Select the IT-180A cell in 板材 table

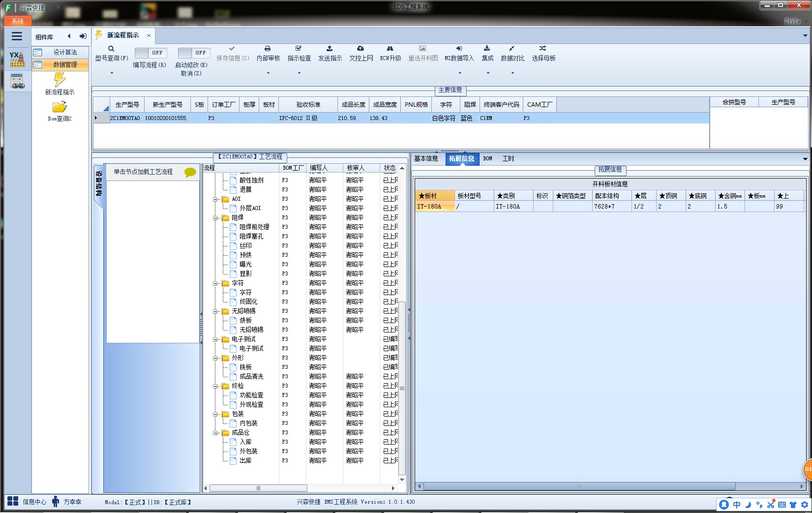point(434,207)
